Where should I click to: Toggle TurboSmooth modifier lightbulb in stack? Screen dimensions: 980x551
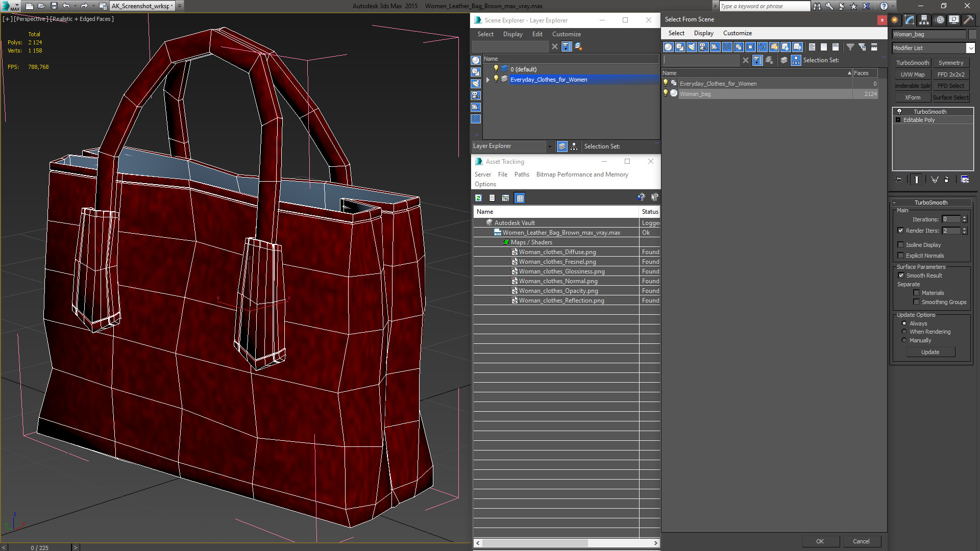pyautogui.click(x=899, y=112)
